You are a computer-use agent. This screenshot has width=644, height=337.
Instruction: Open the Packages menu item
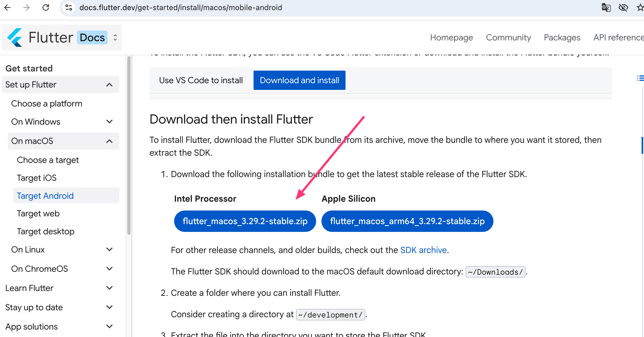tap(562, 37)
